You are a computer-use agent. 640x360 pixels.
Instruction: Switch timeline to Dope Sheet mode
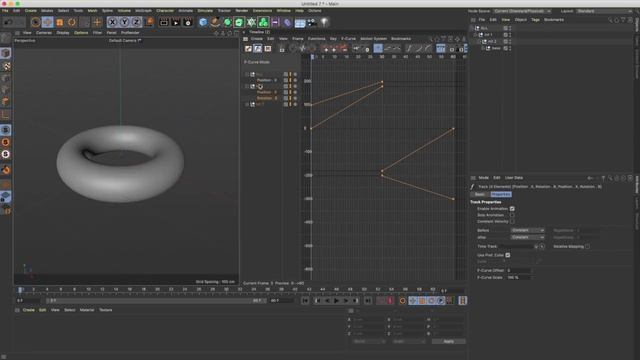pyautogui.click(x=248, y=49)
